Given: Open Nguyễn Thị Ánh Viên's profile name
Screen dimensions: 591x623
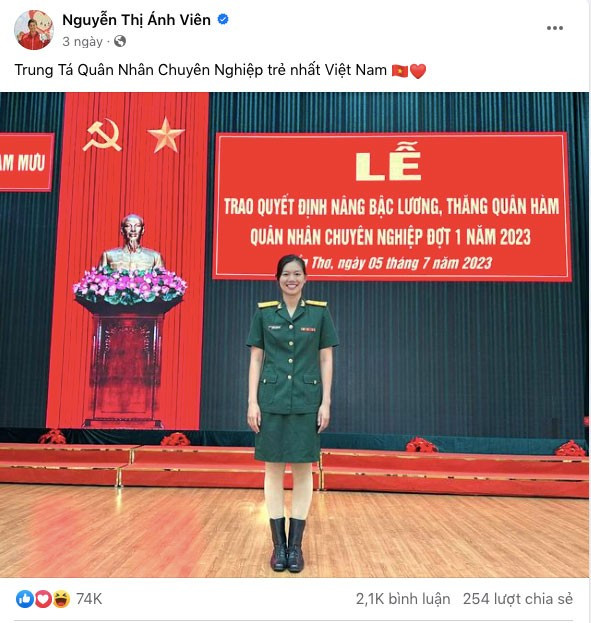Looking at the screenshot, I should coord(136,20).
